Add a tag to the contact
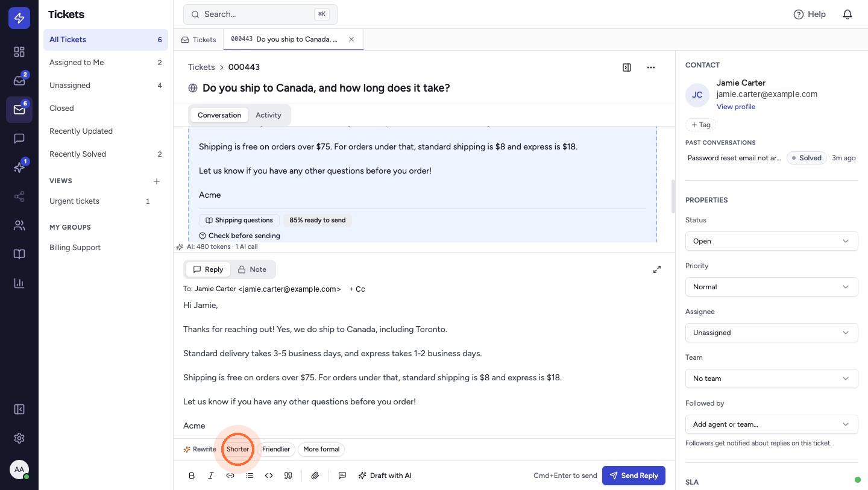868x490 pixels. coord(700,125)
